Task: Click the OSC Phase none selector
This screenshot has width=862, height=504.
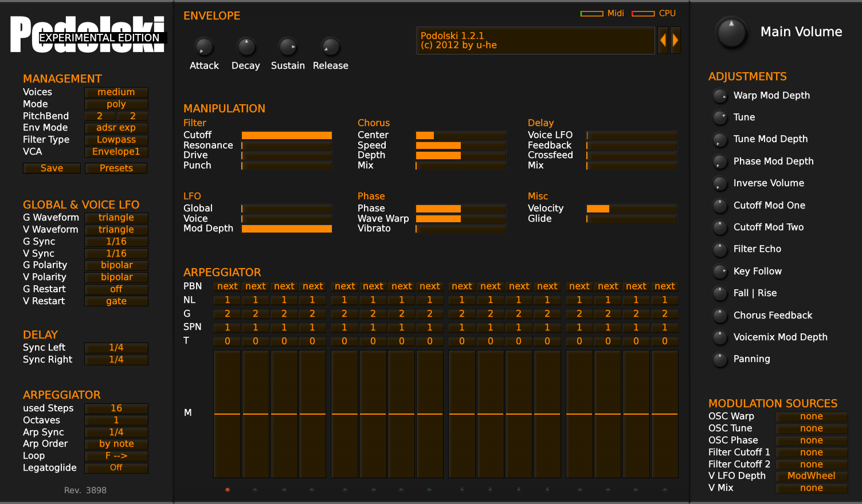Action: point(812,440)
